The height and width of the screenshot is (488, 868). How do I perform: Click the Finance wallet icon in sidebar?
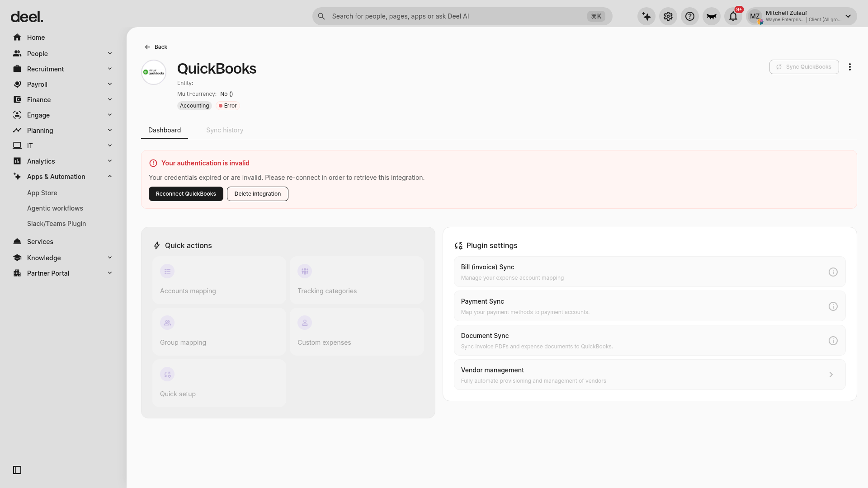(17, 99)
